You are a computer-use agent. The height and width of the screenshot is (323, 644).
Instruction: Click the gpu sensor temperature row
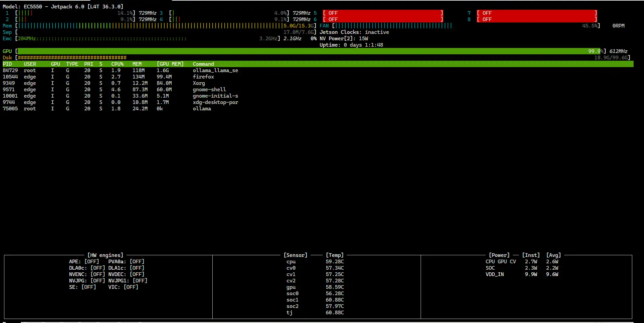(x=315, y=287)
